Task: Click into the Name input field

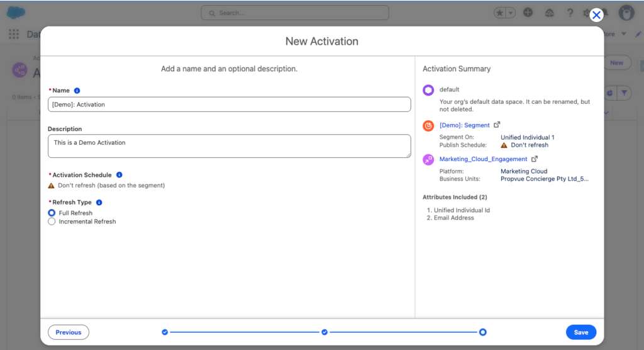Action: coord(229,104)
